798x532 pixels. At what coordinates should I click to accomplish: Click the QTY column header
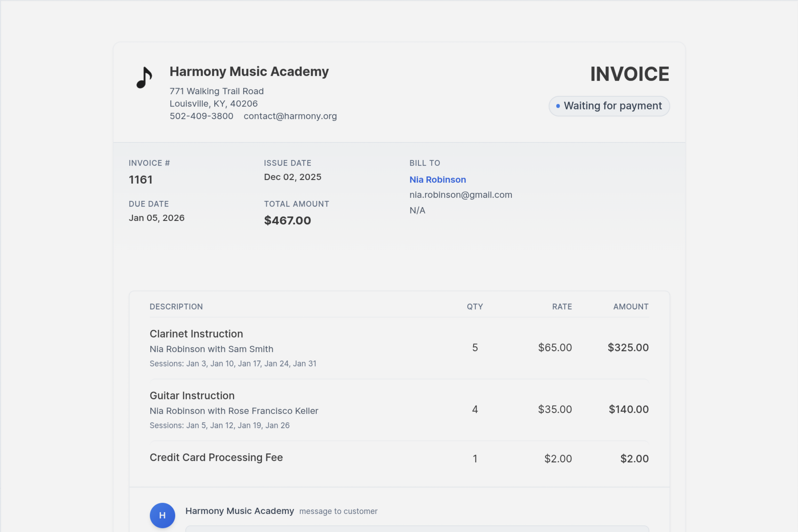(474, 306)
